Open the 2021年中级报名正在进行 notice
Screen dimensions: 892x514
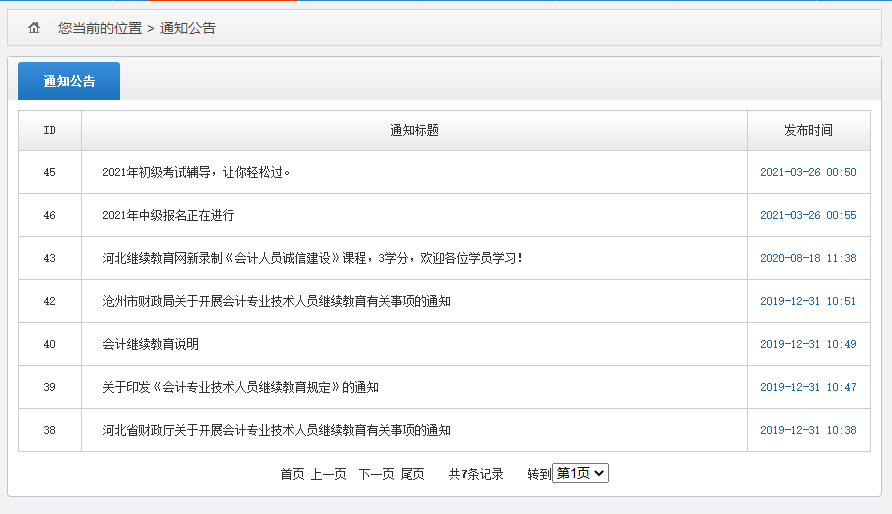tap(168, 215)
